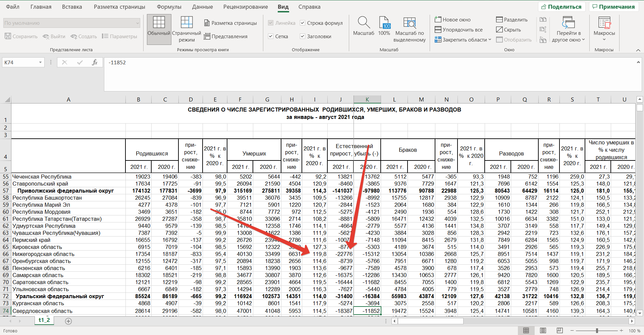
Task: Click Отобразить (Unhide) button
Action: point(514,40)
